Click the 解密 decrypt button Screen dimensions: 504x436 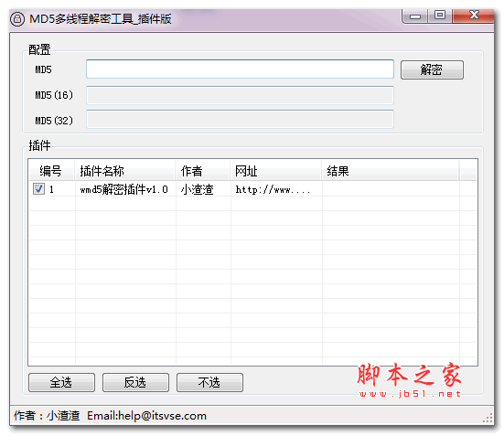[x=432, y=69]
